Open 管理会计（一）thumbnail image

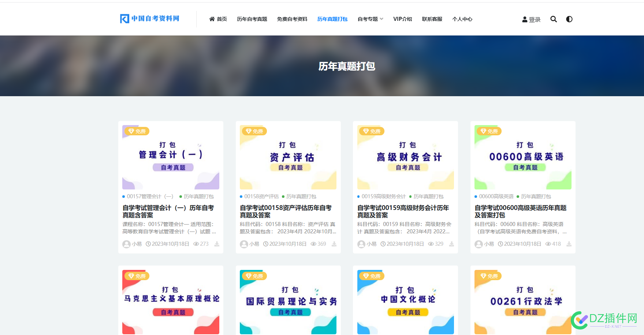pos(171,157)
